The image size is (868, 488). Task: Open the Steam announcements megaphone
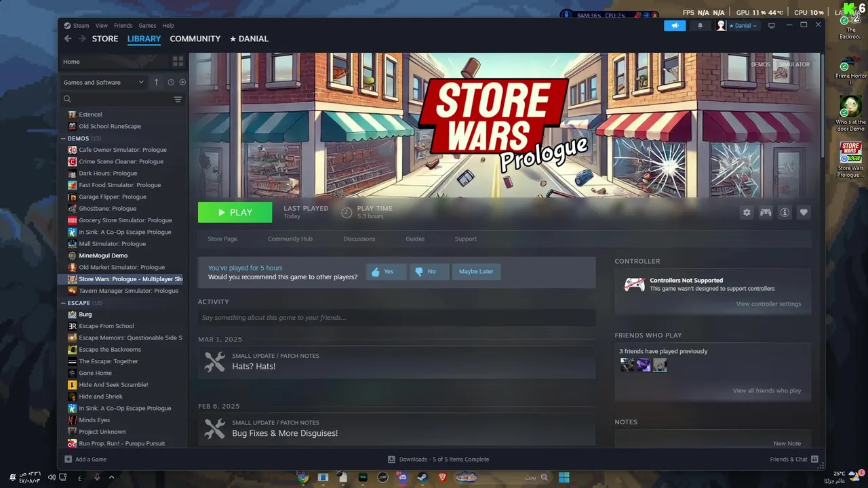(675, 26)
